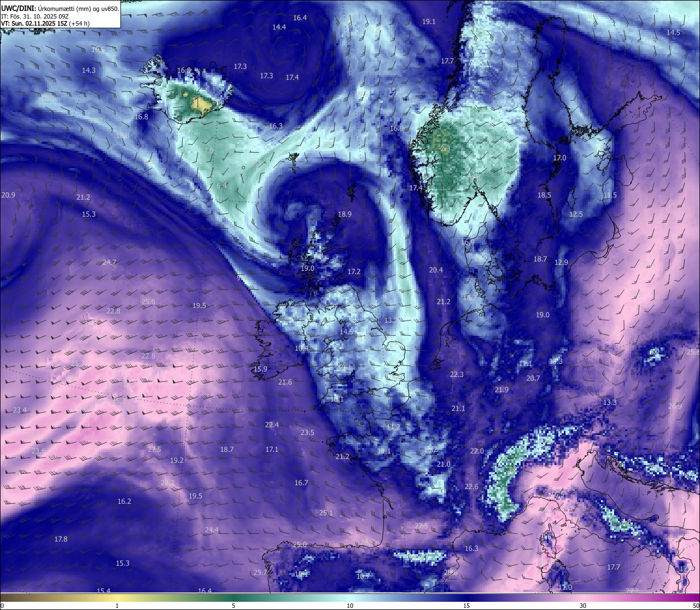Click the map value 11.5
Viewport: 700px width, 610px height.
coord(610,195)
